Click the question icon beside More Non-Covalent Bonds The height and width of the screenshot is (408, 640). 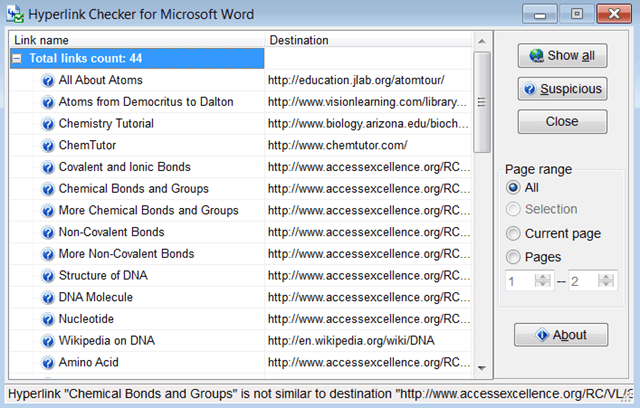pyautogui.click(x=48, y=254)
